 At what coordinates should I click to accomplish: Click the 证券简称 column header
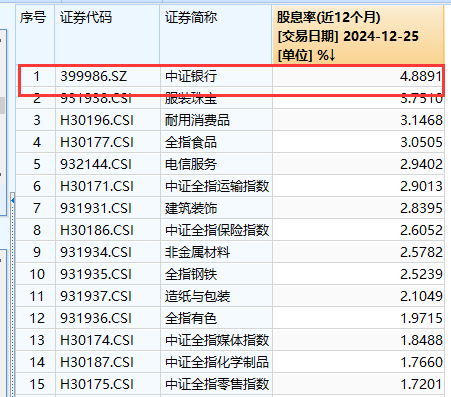[216, 35]
